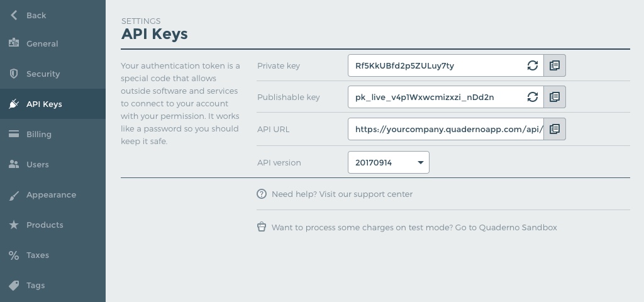644x302 pixels.
Task: Click the Security shield icon in sidebar
Action: 14,74
